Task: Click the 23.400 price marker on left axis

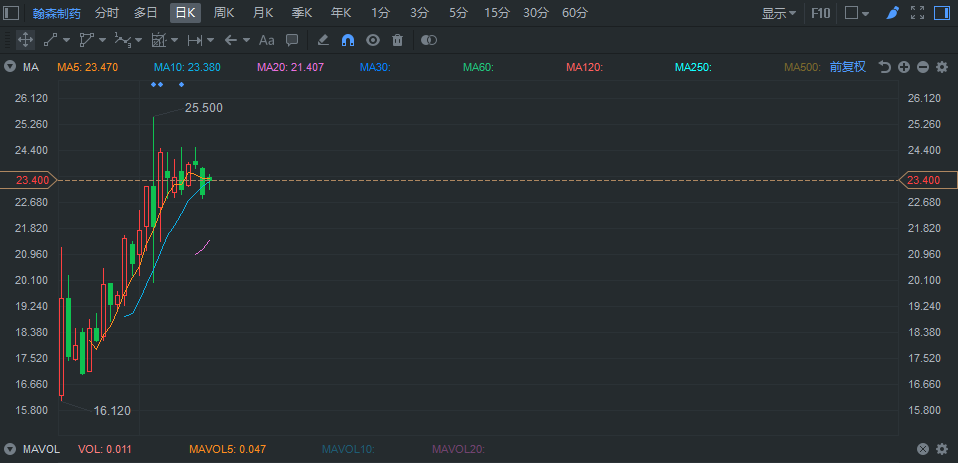Action: pos(28,180)
